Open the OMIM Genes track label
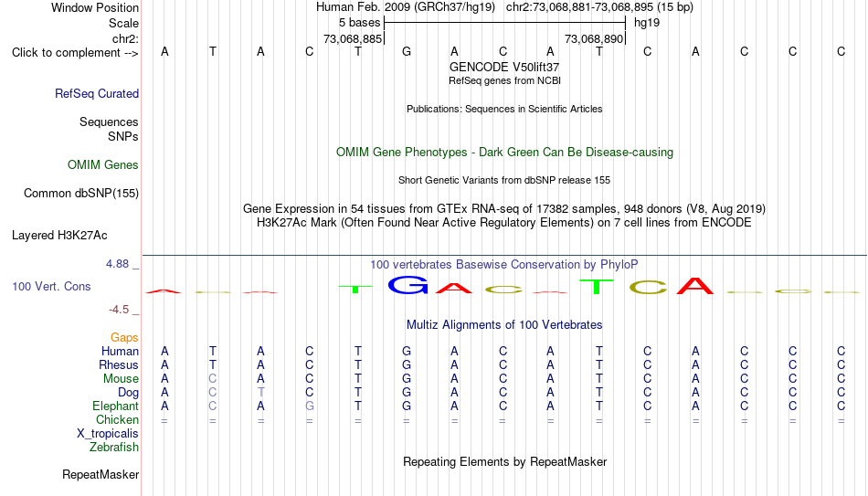 [x=103, y=165]
